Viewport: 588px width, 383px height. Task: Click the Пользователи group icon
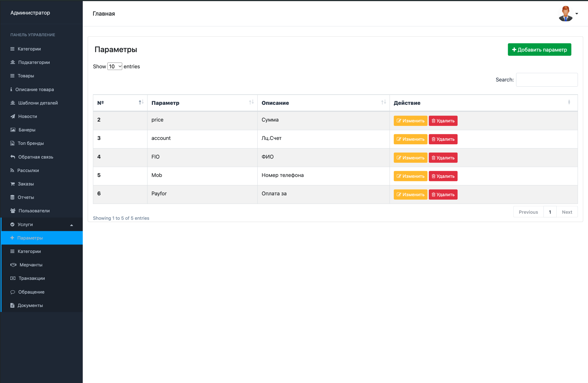13,211
